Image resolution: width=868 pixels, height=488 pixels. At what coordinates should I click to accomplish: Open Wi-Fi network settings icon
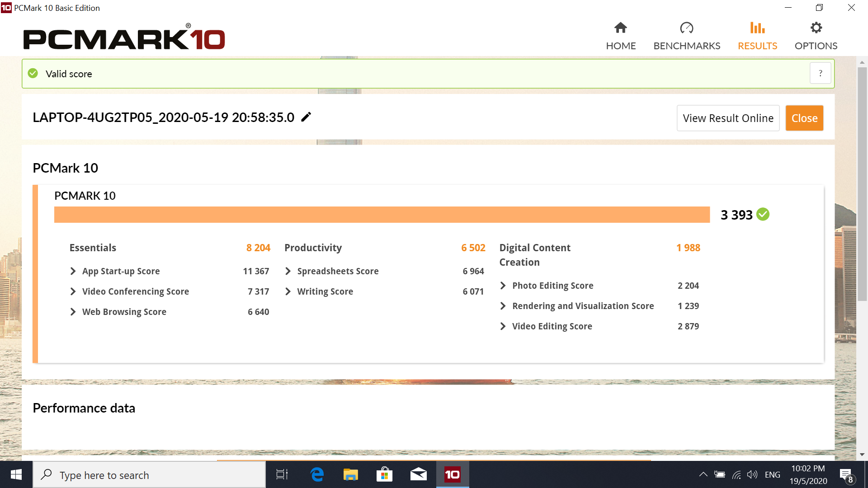coord(736,474)
